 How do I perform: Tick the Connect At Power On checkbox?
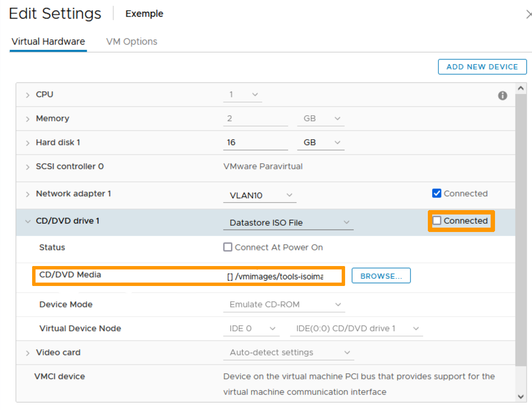pyautogui.click(x=228, y=247)
